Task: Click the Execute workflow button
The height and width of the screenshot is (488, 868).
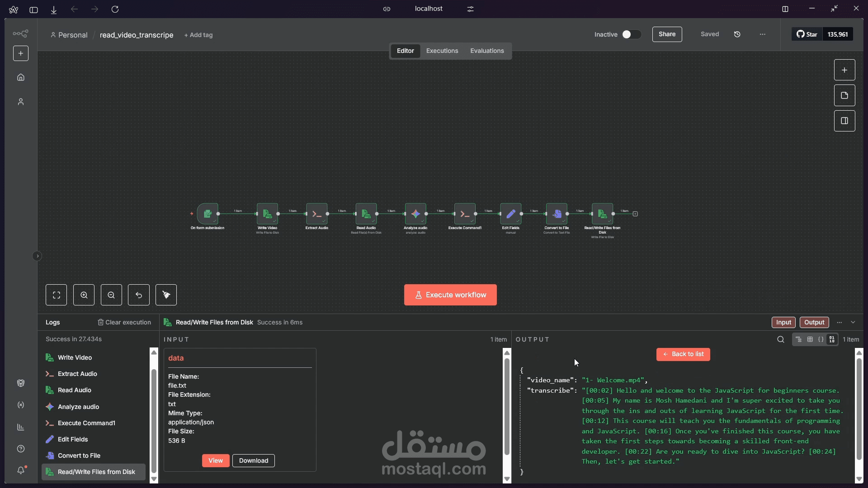Action: click(x=450, y=295)
